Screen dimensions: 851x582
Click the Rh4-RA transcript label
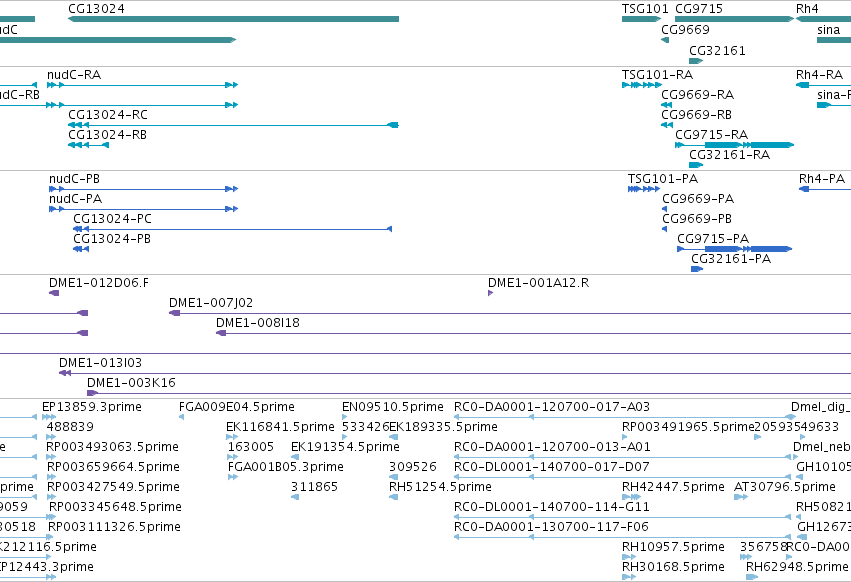(x=820, y=74)
